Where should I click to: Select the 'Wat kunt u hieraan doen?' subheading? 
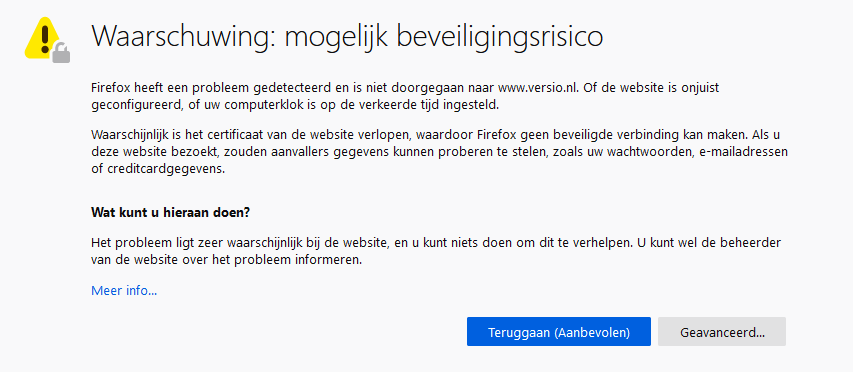click(170, 212)
